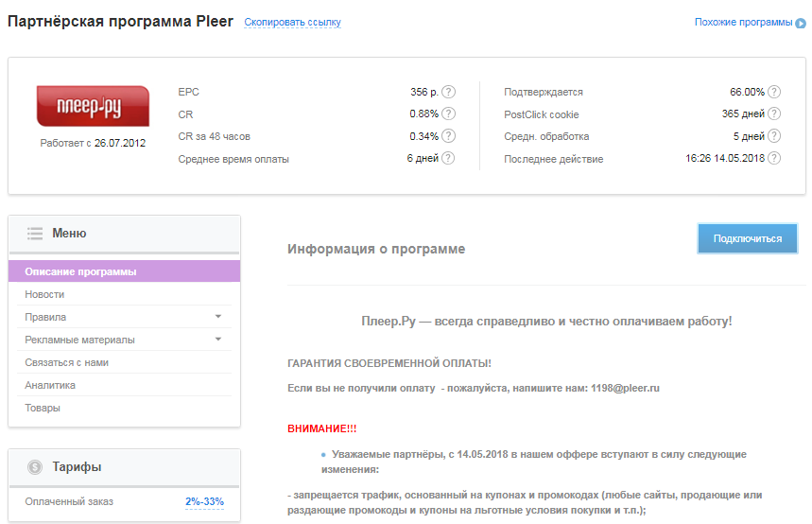The width and height of the screenshot is (812, 524).
Task: Click the 66.00% confirmation value
Action: 748,92
